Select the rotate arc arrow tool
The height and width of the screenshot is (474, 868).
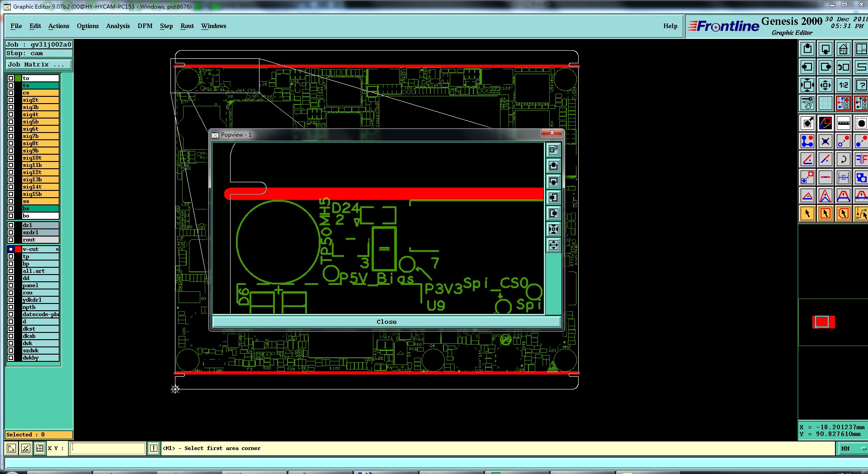[844, 159]
